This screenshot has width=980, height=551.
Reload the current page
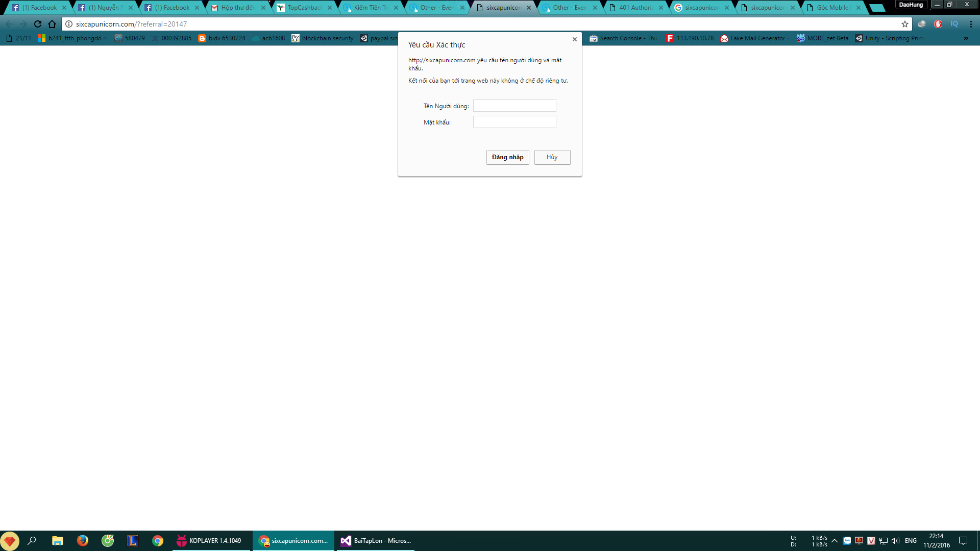tap(38, 24)
